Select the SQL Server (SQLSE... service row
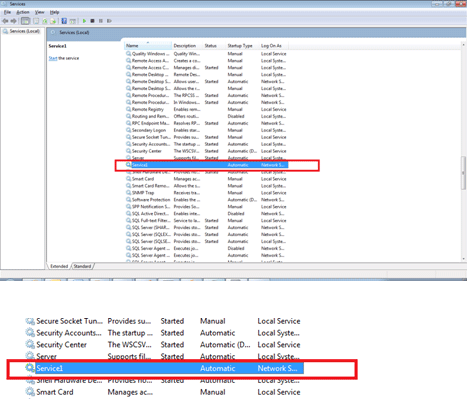Viewport: 467px width, 399px height. pyautogui.click(x=206, y=241)
